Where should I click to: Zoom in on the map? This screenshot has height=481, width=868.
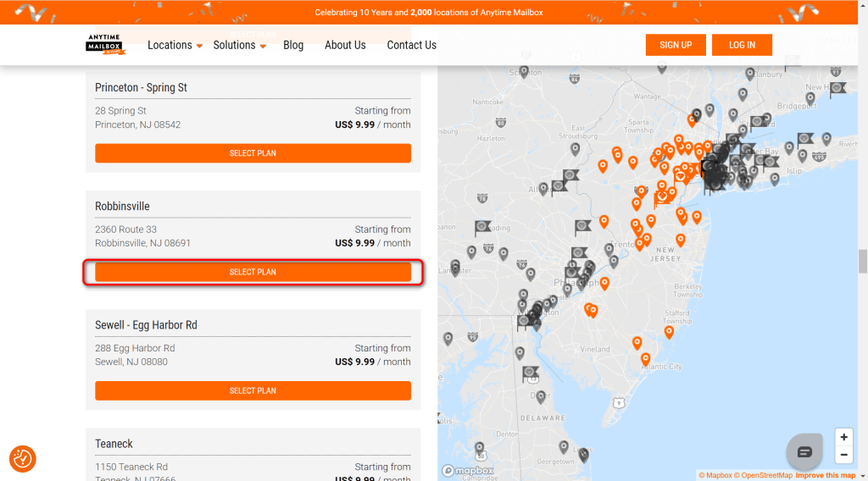(843, 437)
